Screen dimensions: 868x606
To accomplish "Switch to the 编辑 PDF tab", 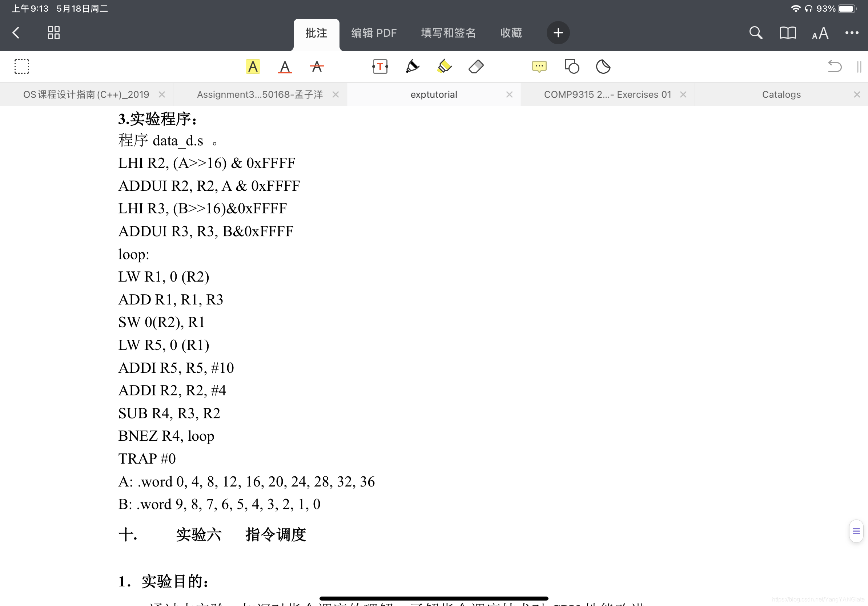I will (374, 33).
